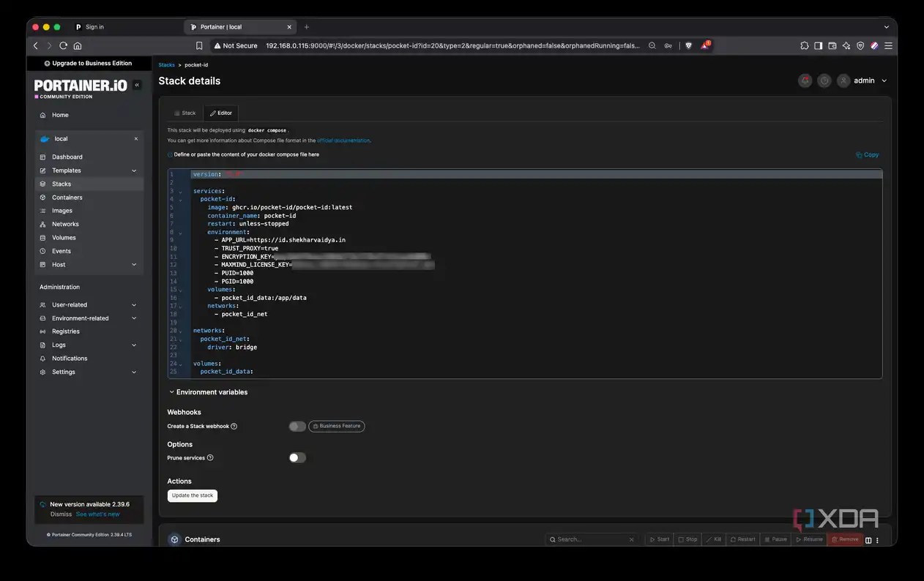
Task: Click Upgrade to Business Edition banner
Action: (88, 64)
